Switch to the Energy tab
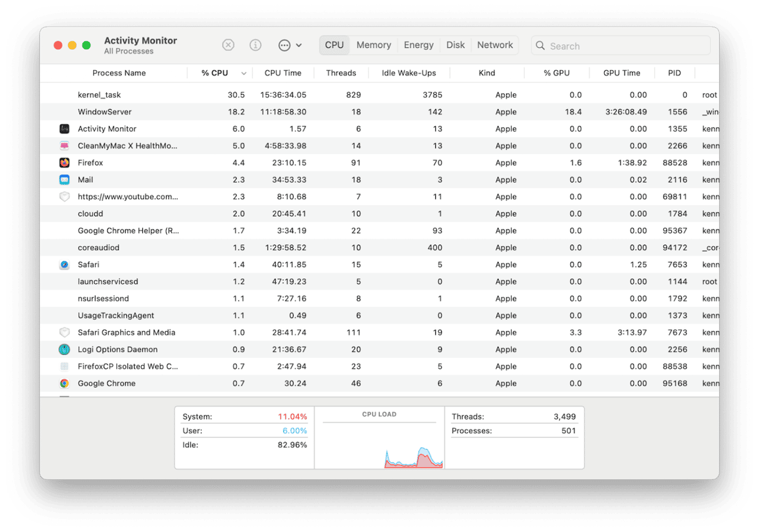The height and width of the screenshot is (532, 759). pos(418,45)
